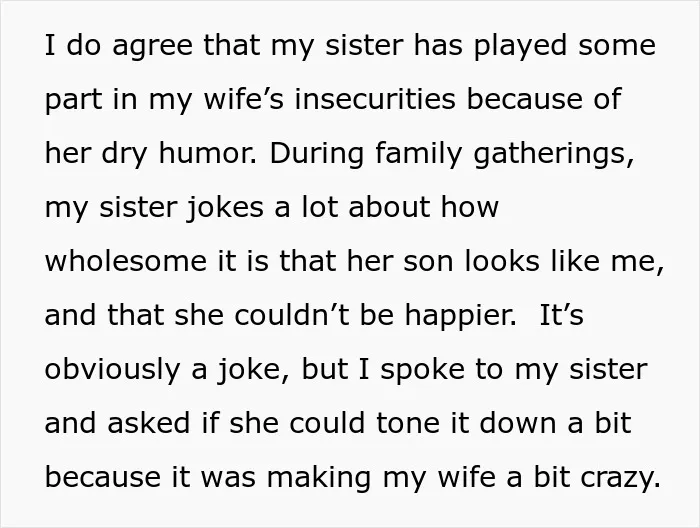The width and height of the screenshot is (700, 528).
Task: Click on the word "family"
Action: click(x=418, y=154)
